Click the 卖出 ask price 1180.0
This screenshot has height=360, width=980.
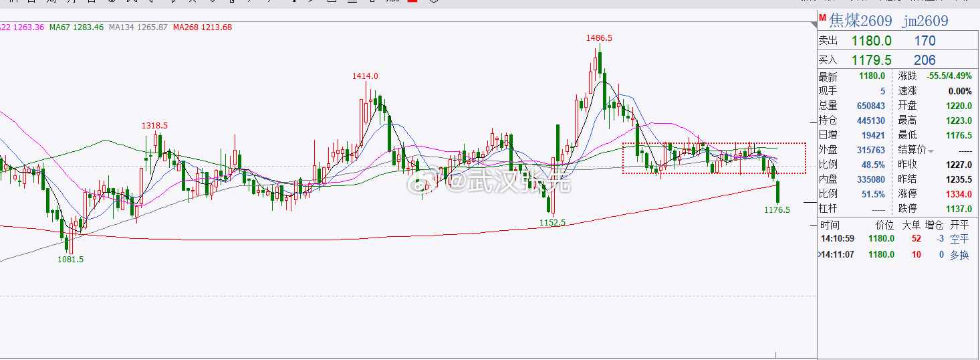[872, 41]
